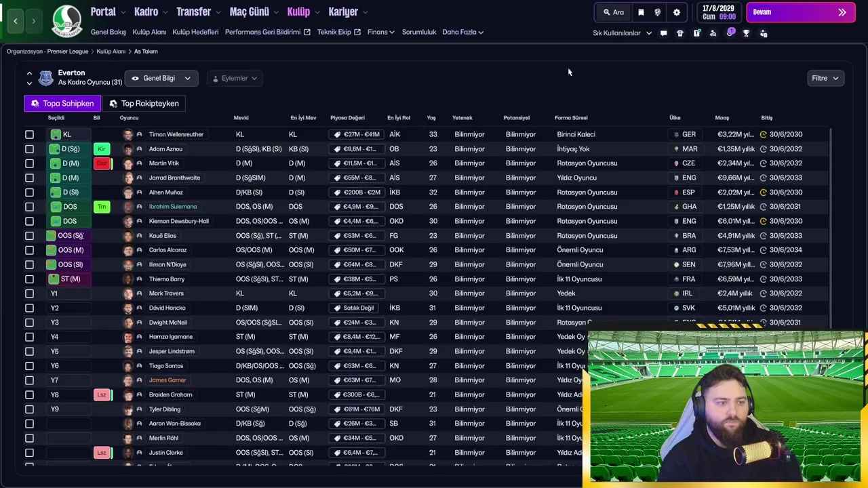Open Performans Geri Bildirimi
The width and height of the screenshot is (868, 488).
click(268, 32)
